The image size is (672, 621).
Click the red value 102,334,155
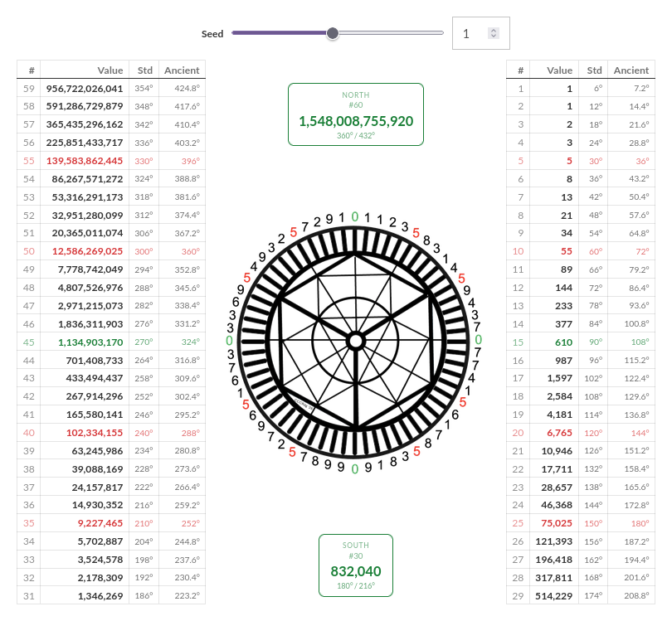pyautogui.click(x=95, y=433)
